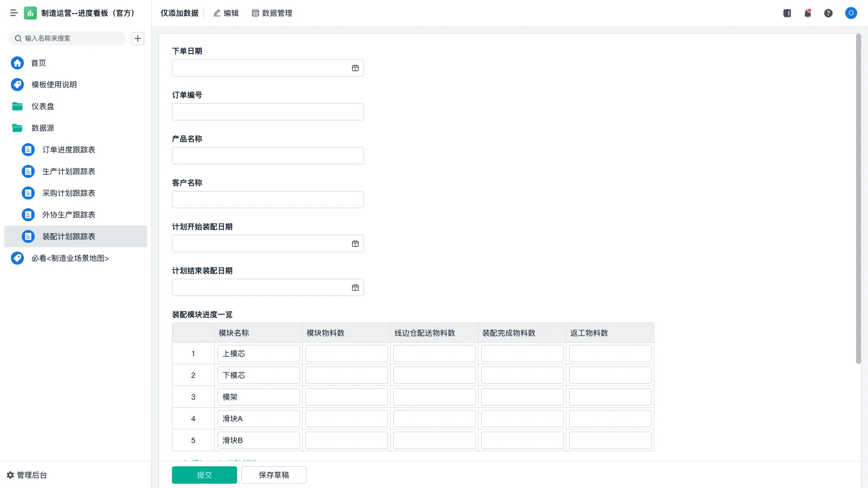The height and width of the screenshot is (488, 868).
Task: Open the calendar picker for 下单日期
Action: tap(355, 68)
